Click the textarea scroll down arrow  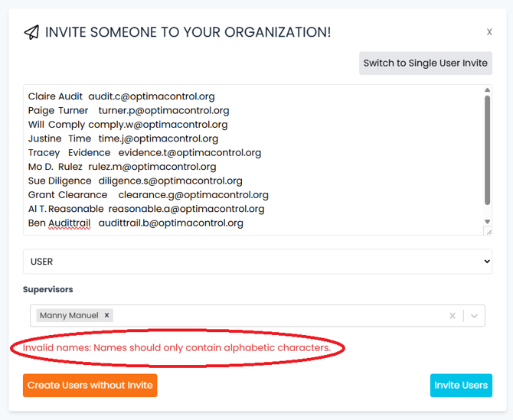click(x=487, y=222)
